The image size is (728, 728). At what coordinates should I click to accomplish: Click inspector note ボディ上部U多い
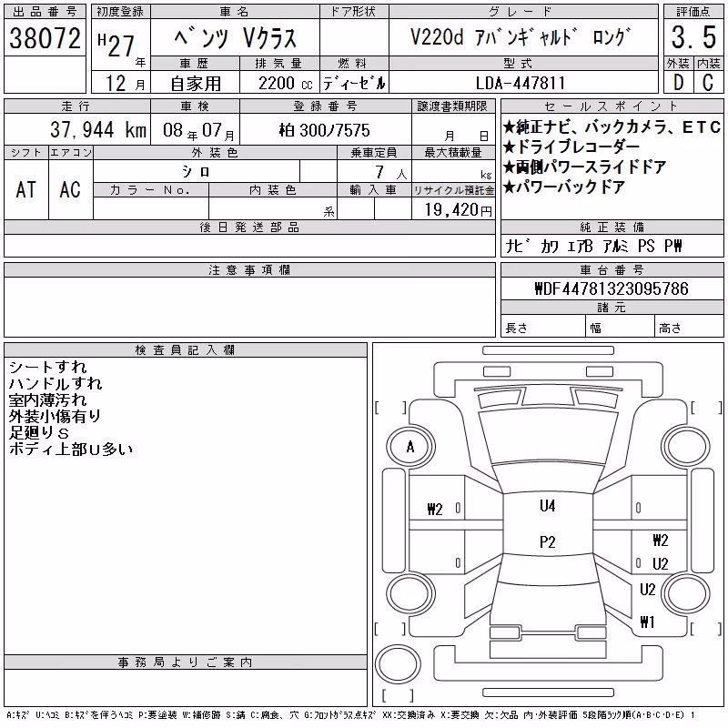[71, 449]
